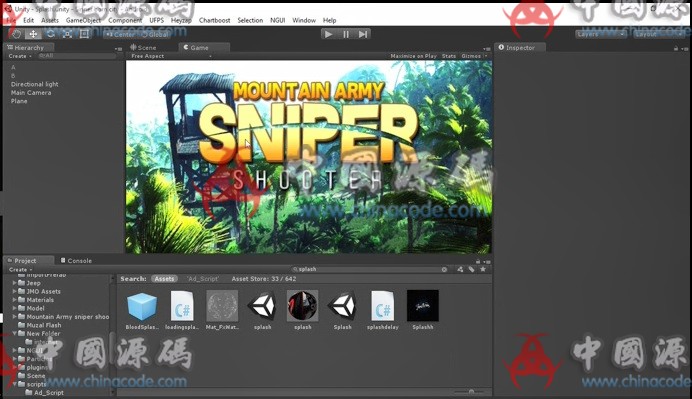Click the Pause button

346,34
